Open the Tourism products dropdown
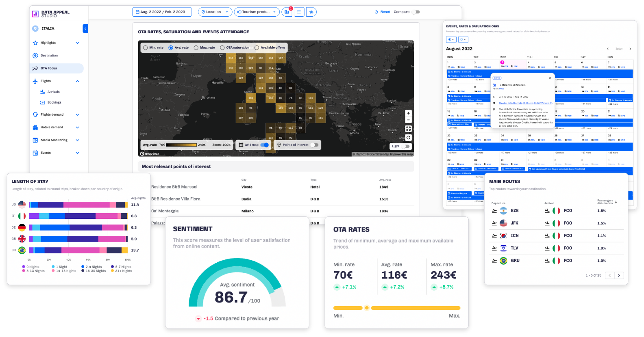644x337 pixels. tap(257, 12)
